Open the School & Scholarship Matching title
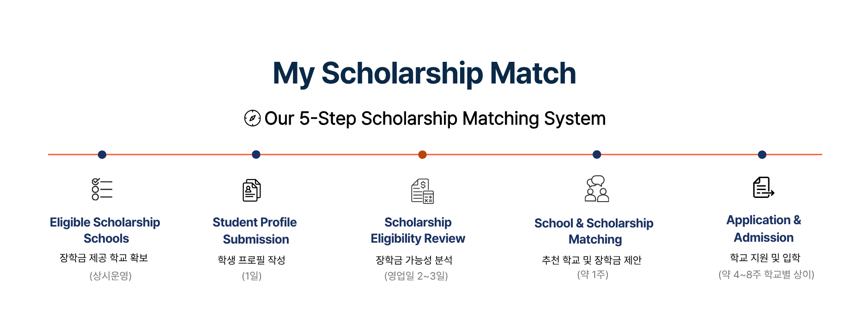This screenshot has width=868, height=322. point(594,231)
